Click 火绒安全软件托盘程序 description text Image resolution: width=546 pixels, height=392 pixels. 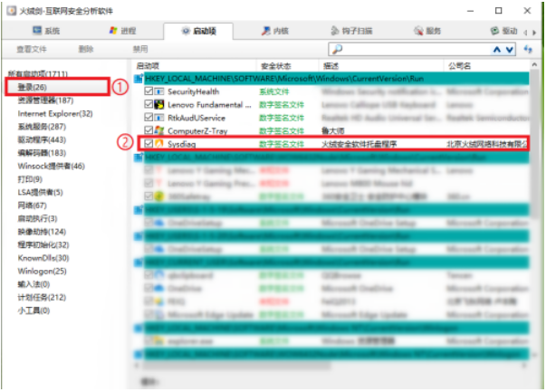pos(359,144)
